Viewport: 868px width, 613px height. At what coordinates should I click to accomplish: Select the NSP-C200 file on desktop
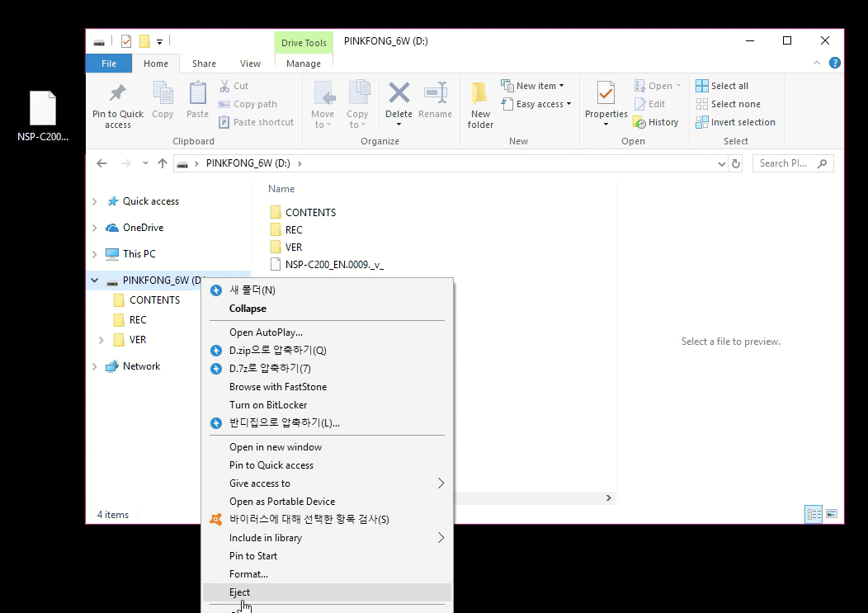[43, 116]
